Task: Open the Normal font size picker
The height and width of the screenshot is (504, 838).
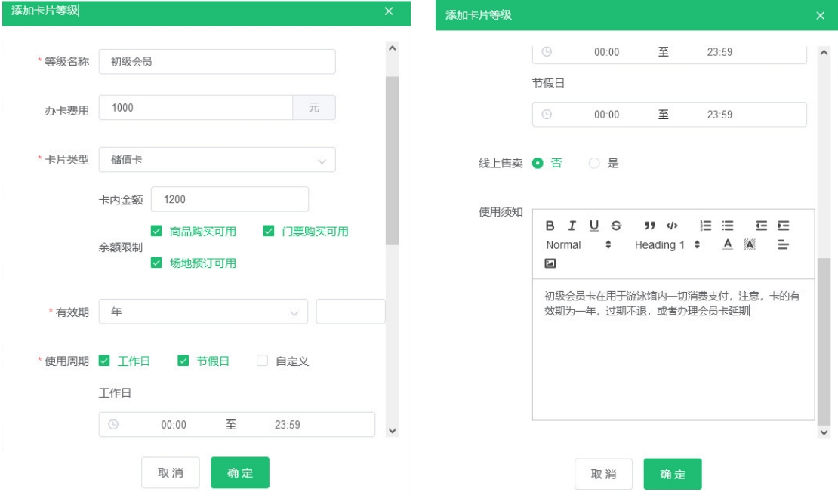Action: click(578, 245)
